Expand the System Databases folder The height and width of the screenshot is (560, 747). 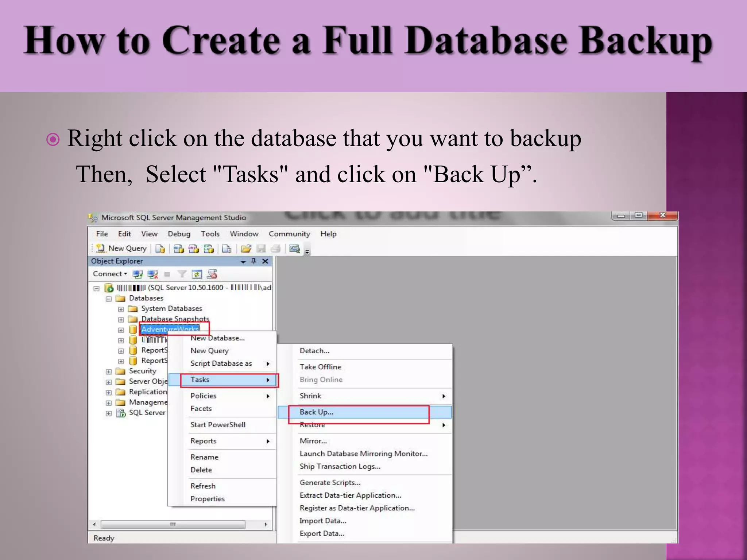pos(121,309)
